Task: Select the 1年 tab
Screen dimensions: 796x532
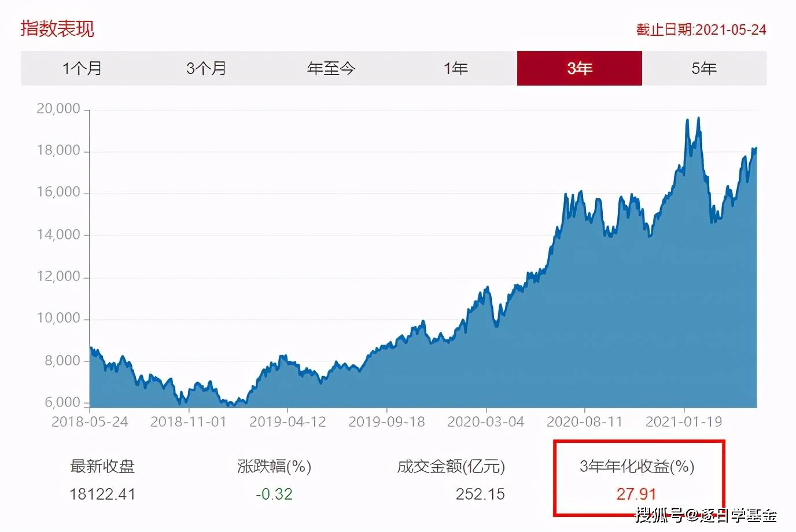Action: pyautogui.click(x=455, y=68)
